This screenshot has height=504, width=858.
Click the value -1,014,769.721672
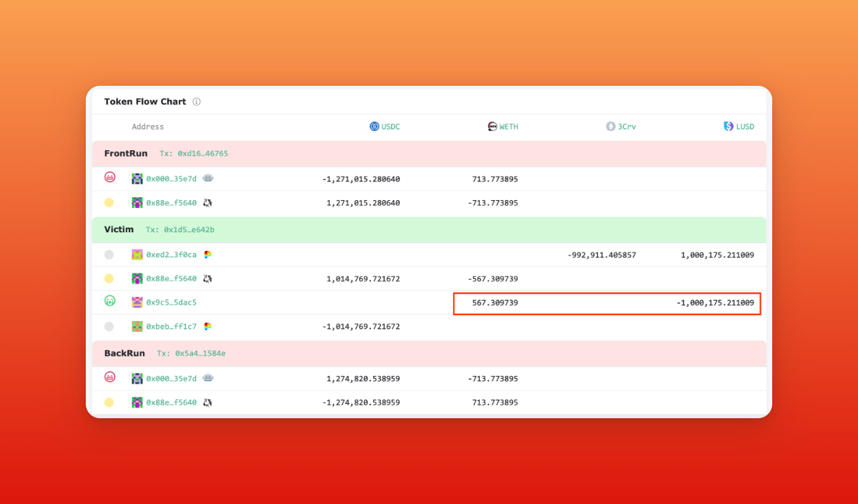(x=361, y=327)
